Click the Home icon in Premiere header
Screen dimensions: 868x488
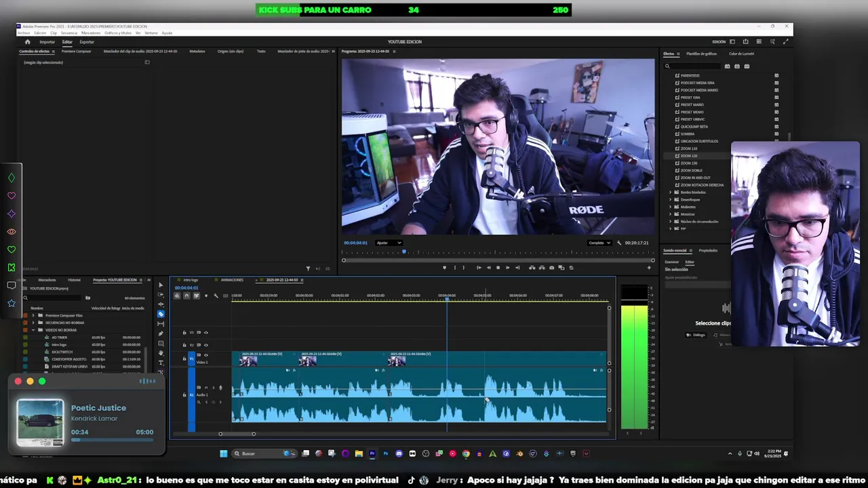pos(28,41)
